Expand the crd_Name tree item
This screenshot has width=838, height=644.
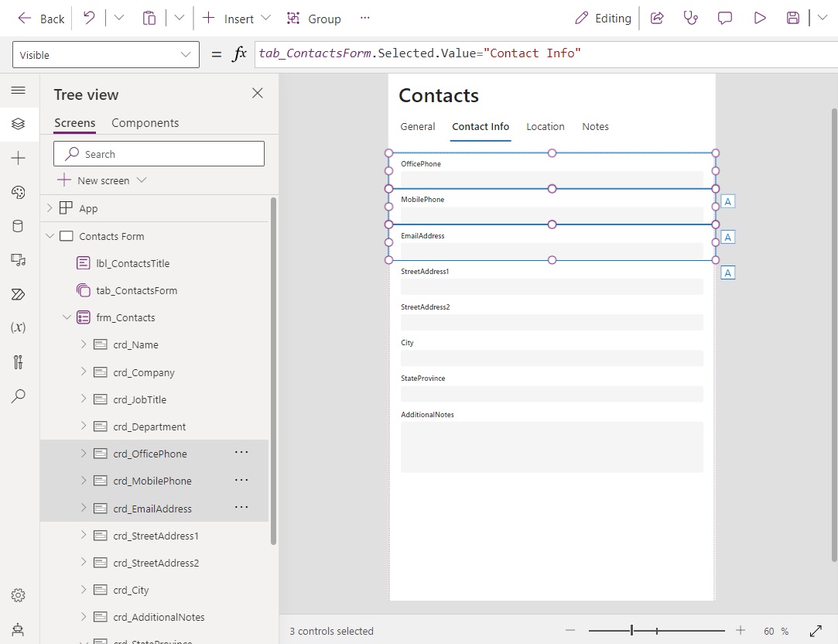click(83, 344)
